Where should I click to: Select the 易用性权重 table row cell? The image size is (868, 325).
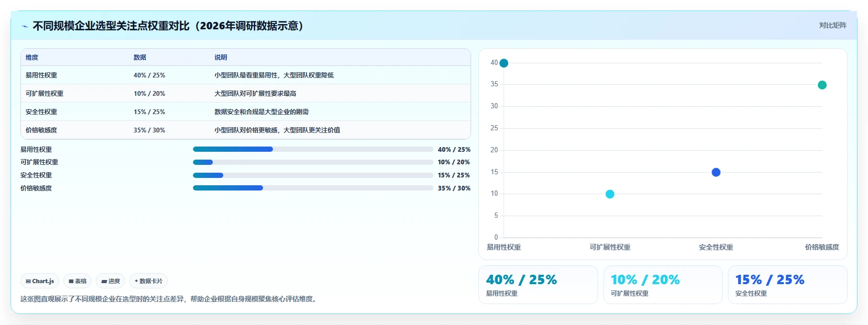coord(41,75)
